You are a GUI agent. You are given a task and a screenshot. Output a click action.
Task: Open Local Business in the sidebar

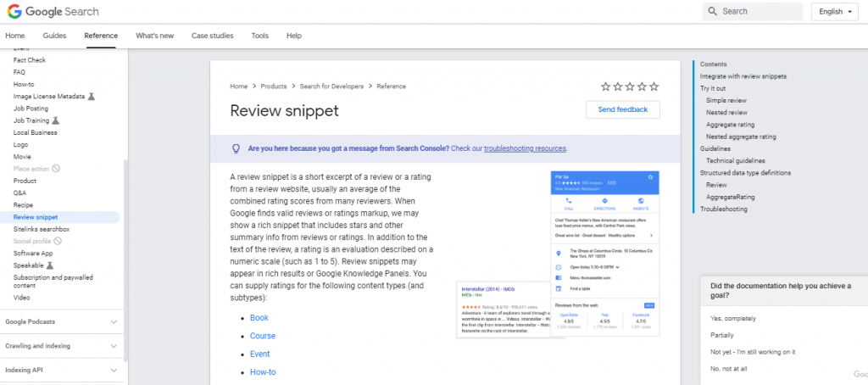tap(35, 133)
